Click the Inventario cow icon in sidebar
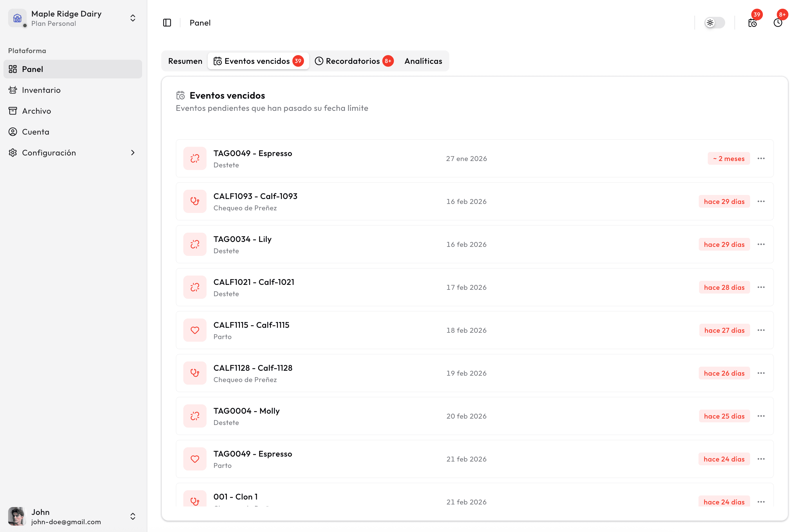 pyautogui.click(x=13, y=90)
